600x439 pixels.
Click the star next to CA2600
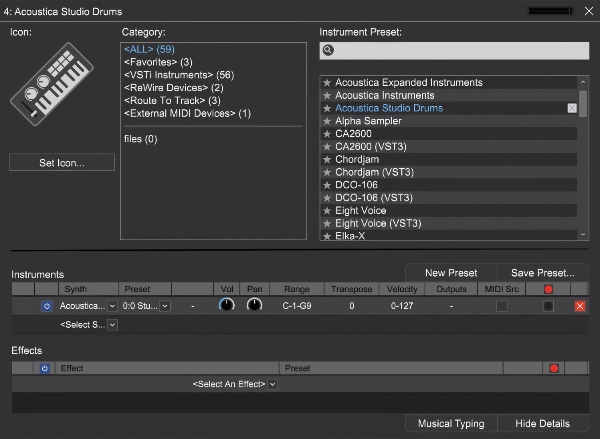327,134
